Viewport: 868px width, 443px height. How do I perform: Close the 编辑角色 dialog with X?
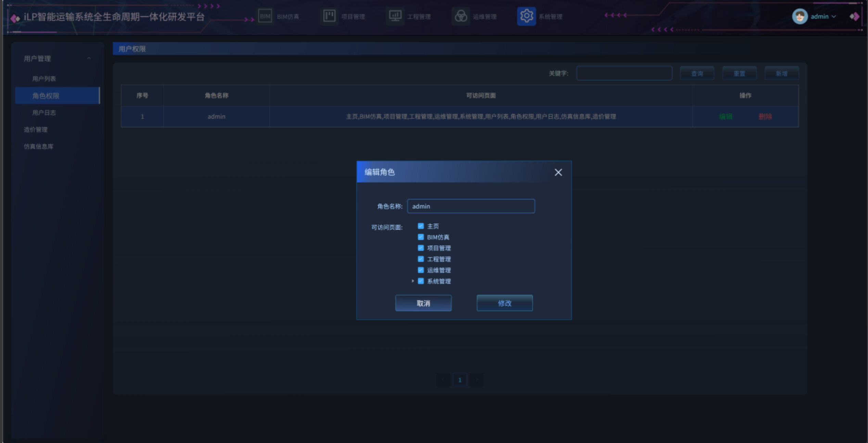[558, 172]
